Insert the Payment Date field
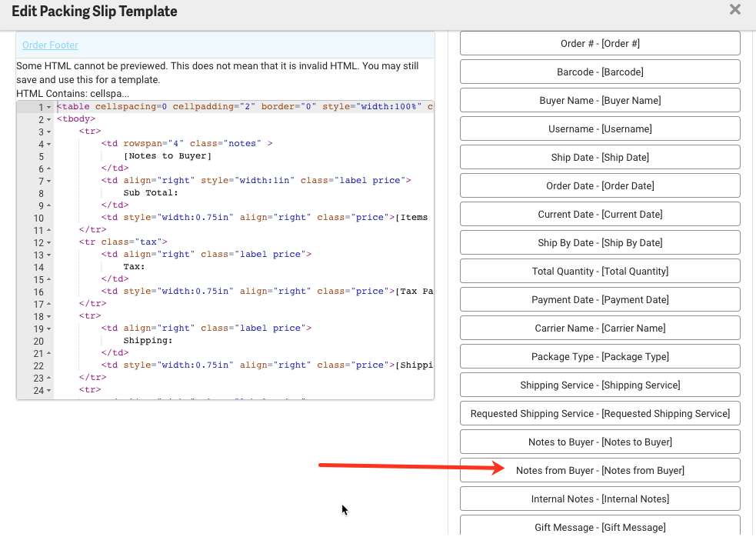Image resolution: width=756 pixels, height=557 pixels. (599, 299)
